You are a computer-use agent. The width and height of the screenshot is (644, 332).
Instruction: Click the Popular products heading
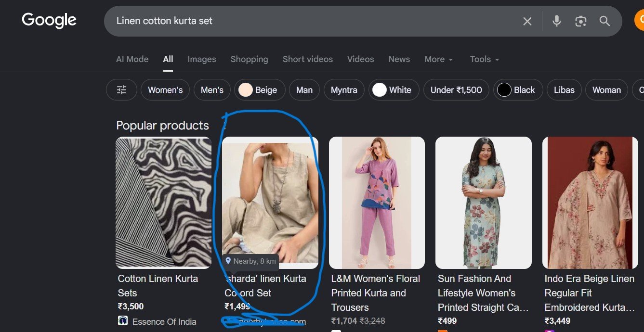coord(162,126)
